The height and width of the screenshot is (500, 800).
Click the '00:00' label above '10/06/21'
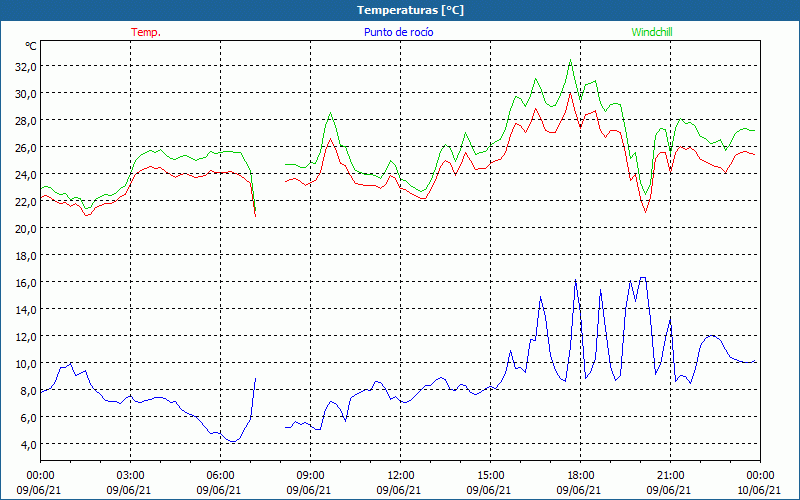(x=760, y=475)
